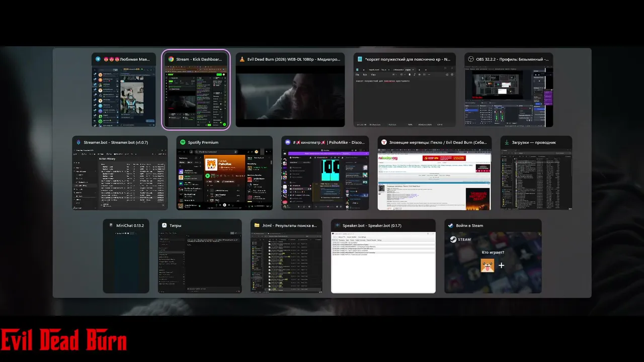Open the OBS 32.2.2 window preview
The width and height of the screenshot is (644, 362).
coord(509,97)
